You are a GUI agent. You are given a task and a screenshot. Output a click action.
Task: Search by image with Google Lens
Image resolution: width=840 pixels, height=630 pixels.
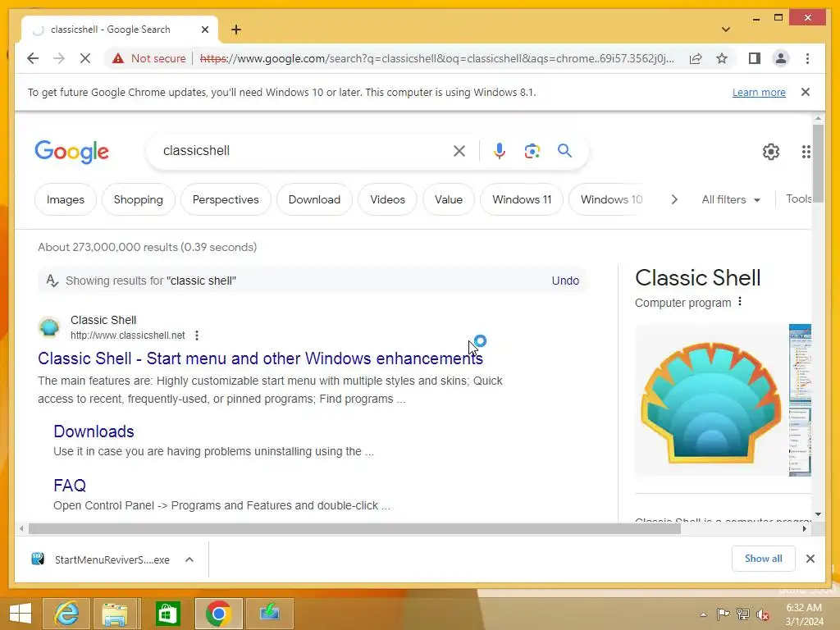532,151
